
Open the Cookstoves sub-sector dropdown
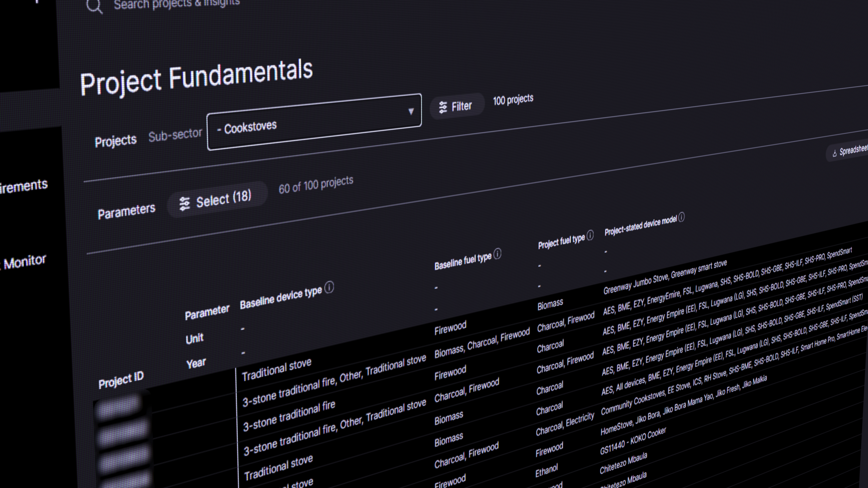[x=314, y=122]
